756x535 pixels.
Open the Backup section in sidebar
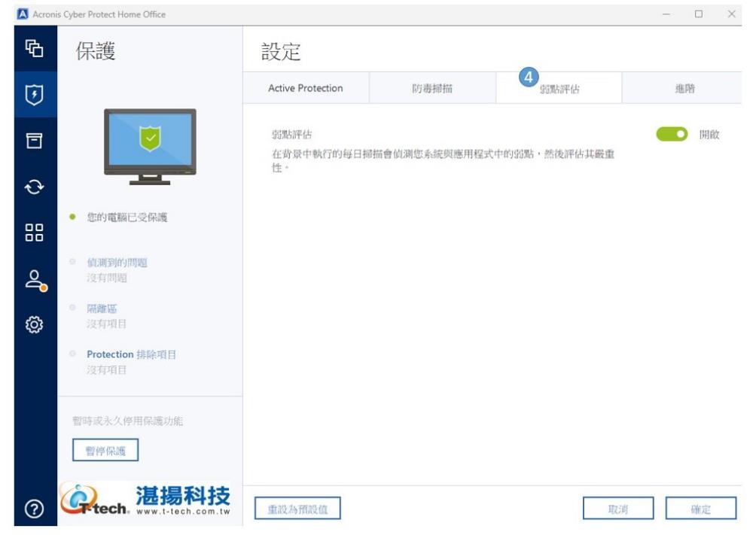click(34, 48)
